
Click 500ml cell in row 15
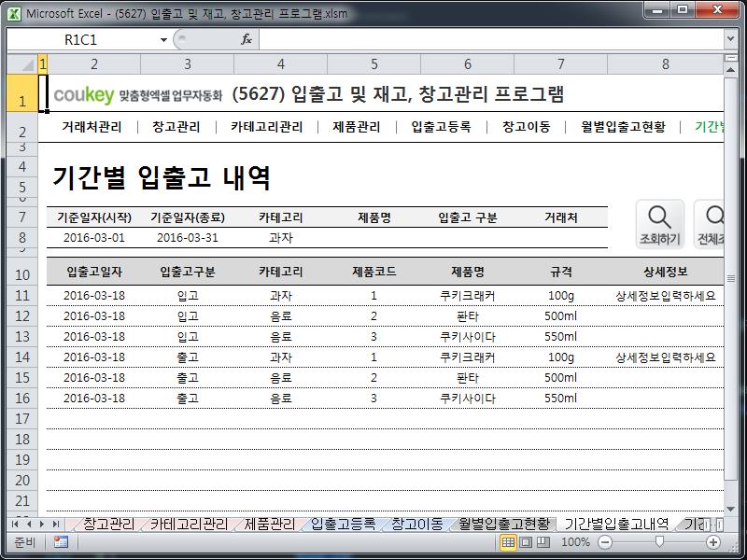coord(561,378)
